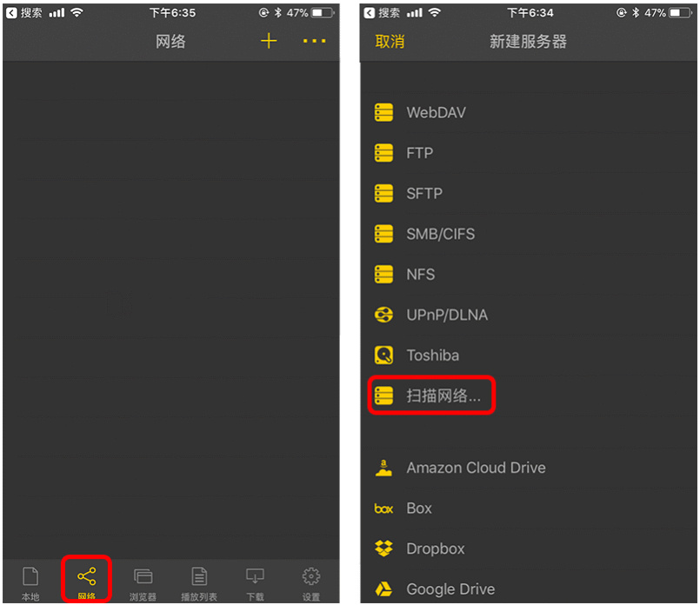This screenshot has height=605, width=700.
Task: Open 设置 settings gear tab
Action: click(310, 583)
